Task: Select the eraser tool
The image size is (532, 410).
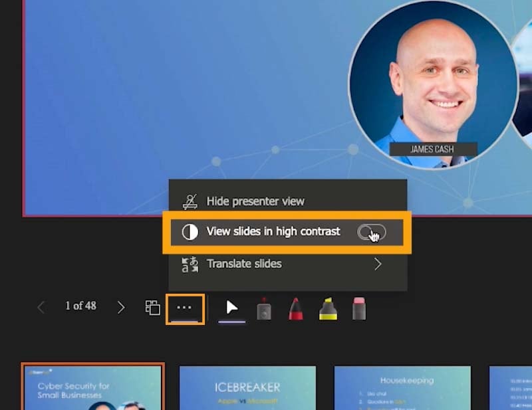Action: click(x=359, y=308)
